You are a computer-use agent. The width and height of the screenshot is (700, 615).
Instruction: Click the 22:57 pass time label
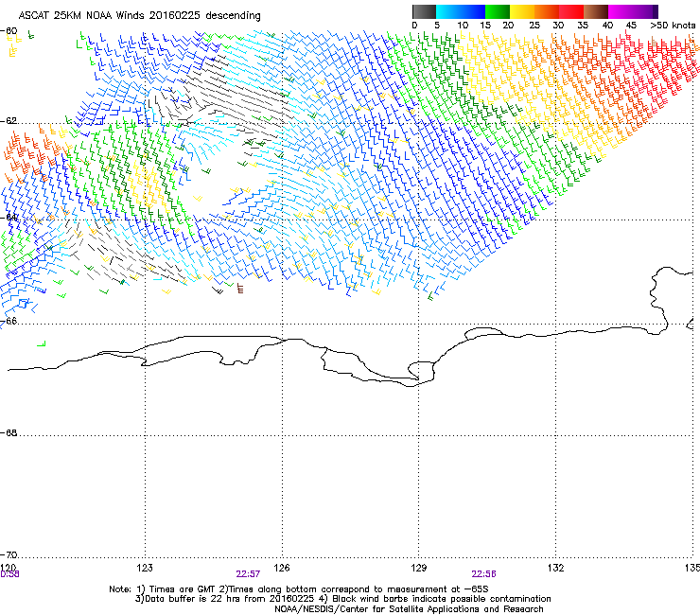(x=248, y=574)
